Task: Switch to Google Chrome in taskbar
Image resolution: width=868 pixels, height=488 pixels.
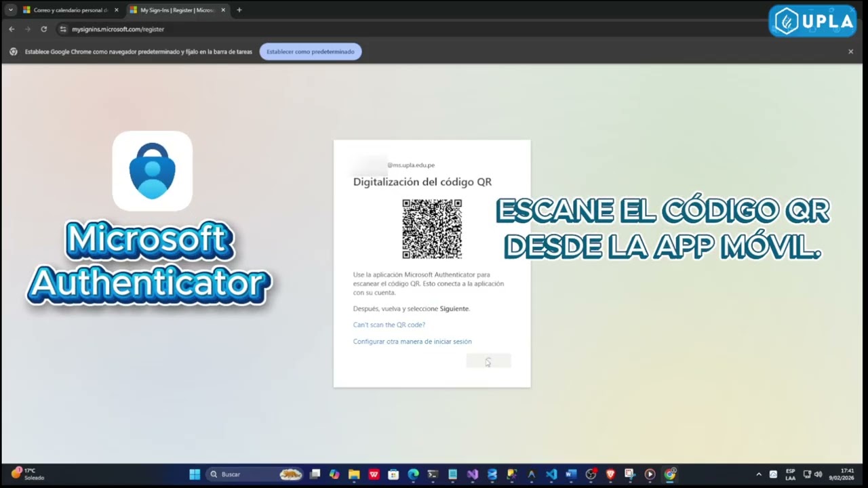Action: coord(670,474)
